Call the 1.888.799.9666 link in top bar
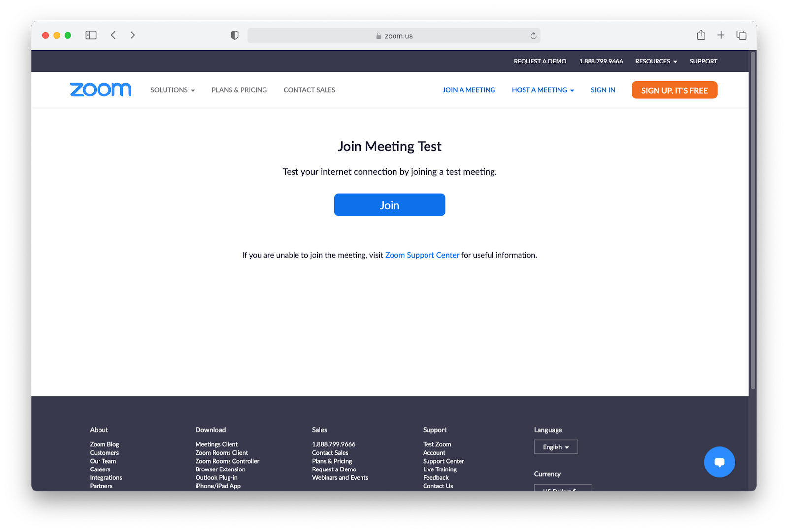Viewport: 788px width, 532px height. point(601,61)
